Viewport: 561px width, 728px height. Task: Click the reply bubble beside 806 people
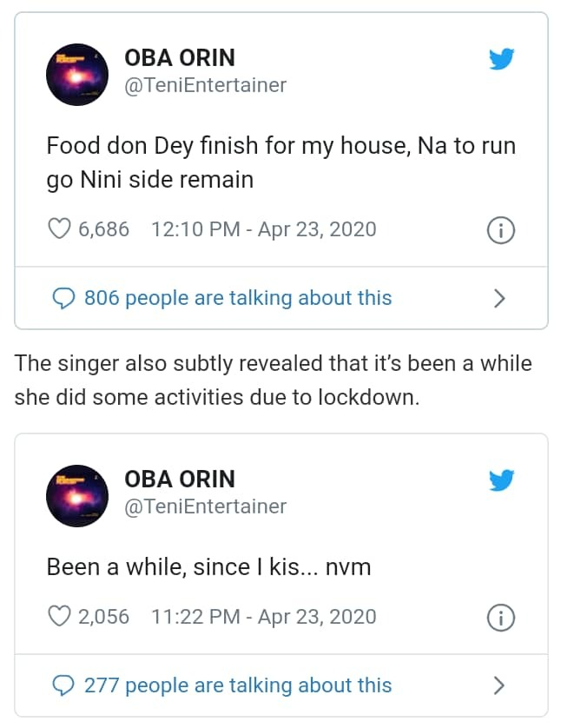tap(64, 298)
